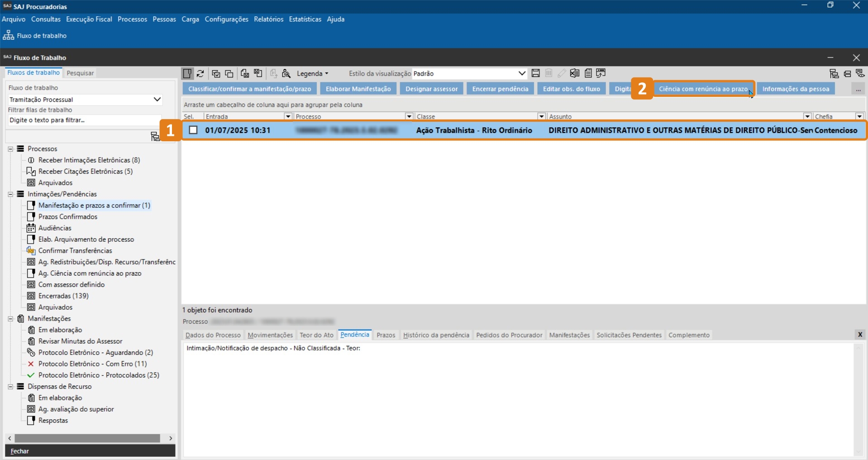Click the refresh icon in the toolbar
Viewport: 868px width, 460px height.
click(200, 73)
